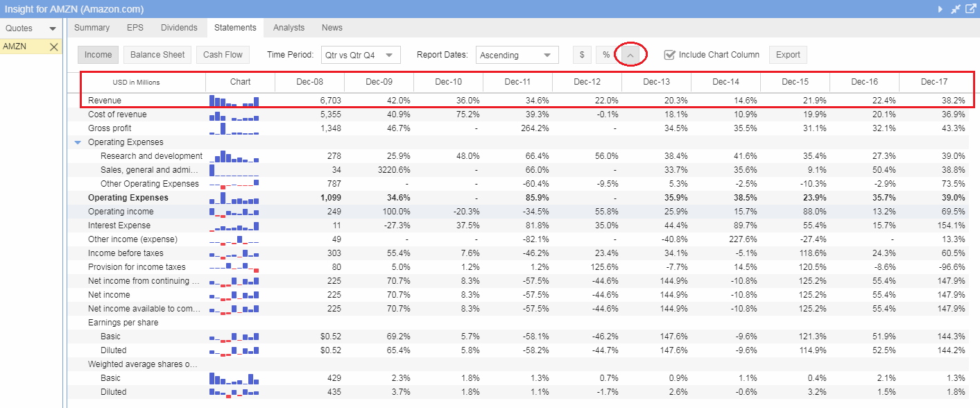The height and width of the screenshot is (408, 980).
Task: Click the growth chart toggle button circled in red
Action: point(630,55)
